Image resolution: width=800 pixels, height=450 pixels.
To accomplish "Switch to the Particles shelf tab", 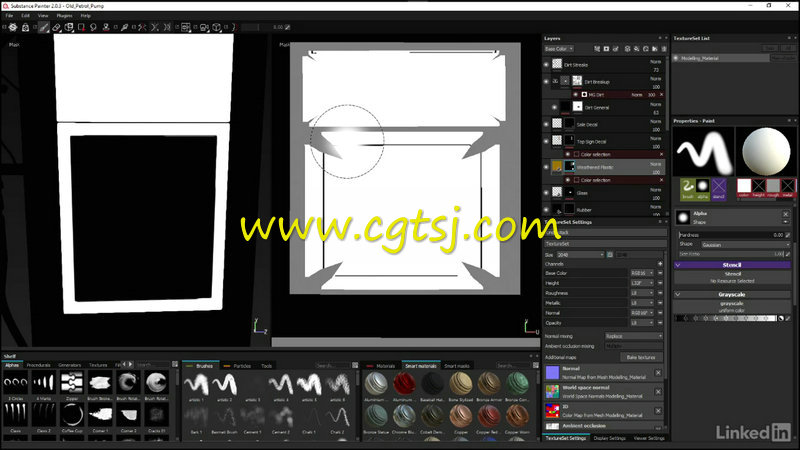I will pos(238,366).
